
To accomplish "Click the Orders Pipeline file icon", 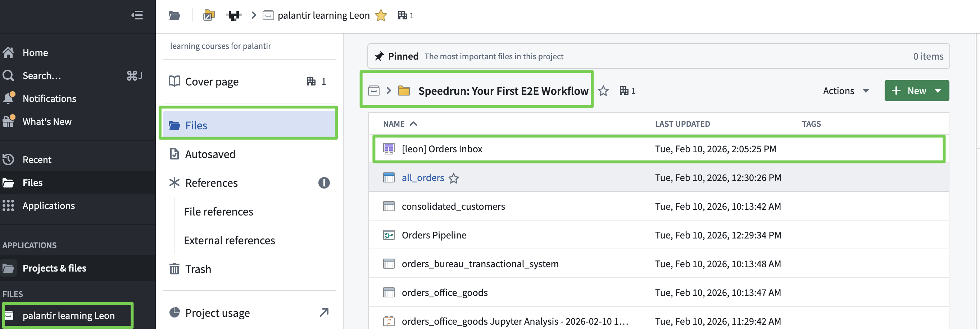I will [389, 235].
